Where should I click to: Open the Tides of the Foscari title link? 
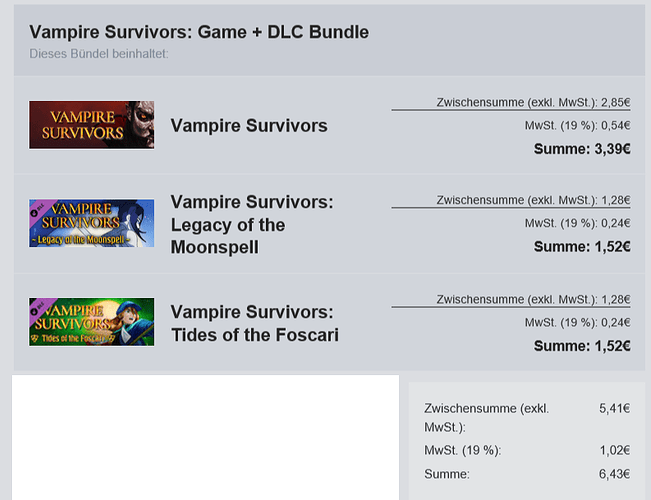[255, 324]
